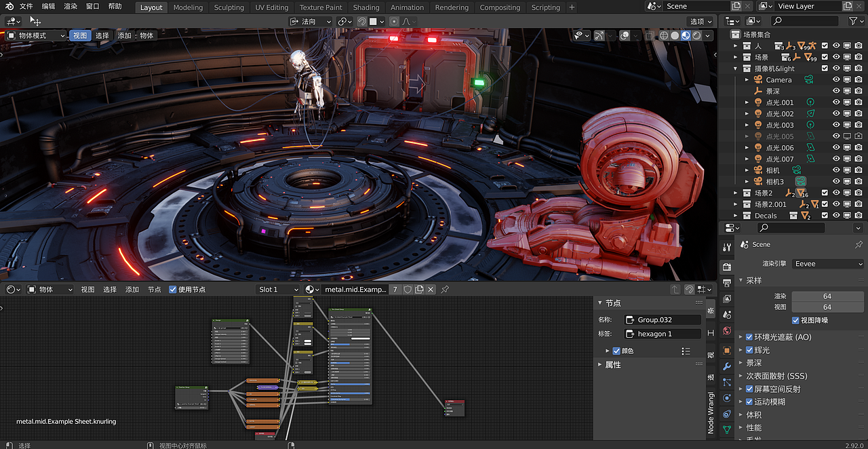Switch viewport to Rendered shading mode
This screenshot has height=449, width=868.
[696, 35]
